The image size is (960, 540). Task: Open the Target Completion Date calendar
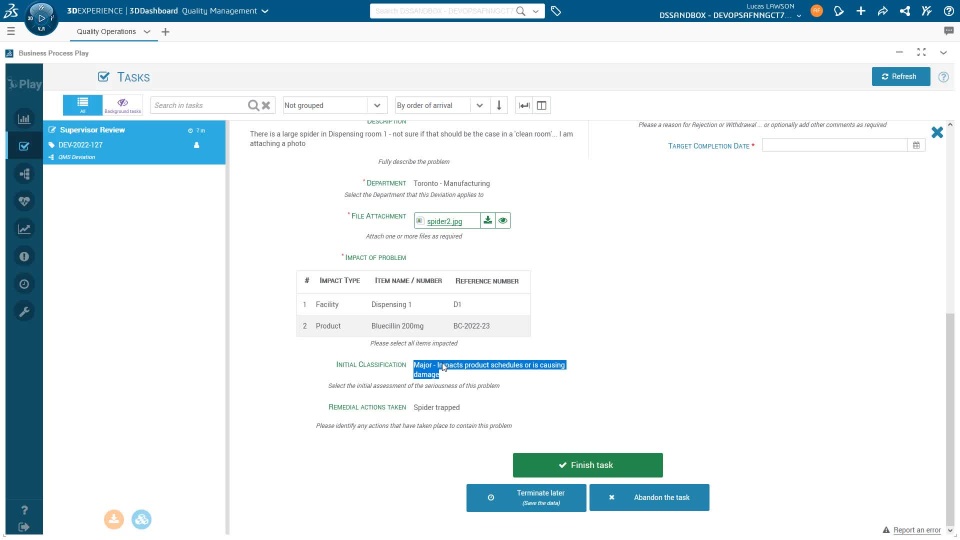[x=917, y=145]
